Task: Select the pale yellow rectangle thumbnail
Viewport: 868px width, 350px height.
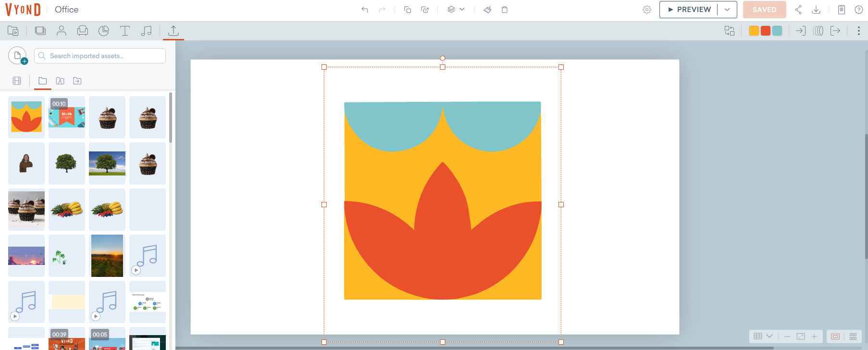Action: click(67, 302)
